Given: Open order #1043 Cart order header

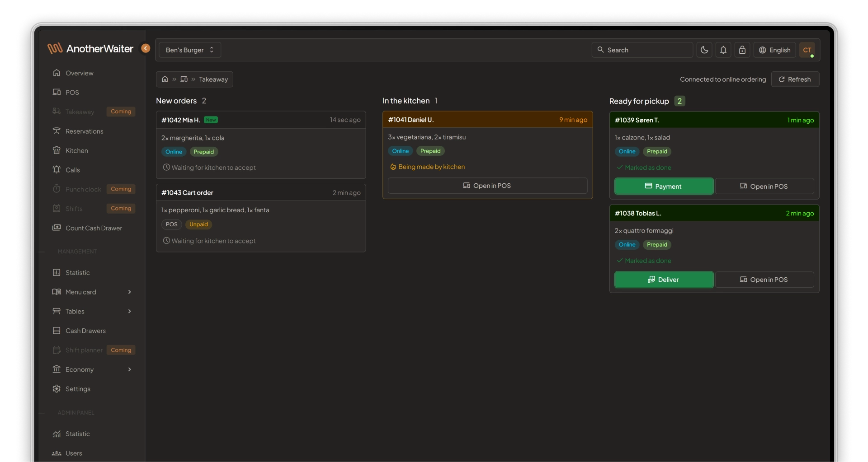Looking at the screenshot, I should (x=261, y=192).
